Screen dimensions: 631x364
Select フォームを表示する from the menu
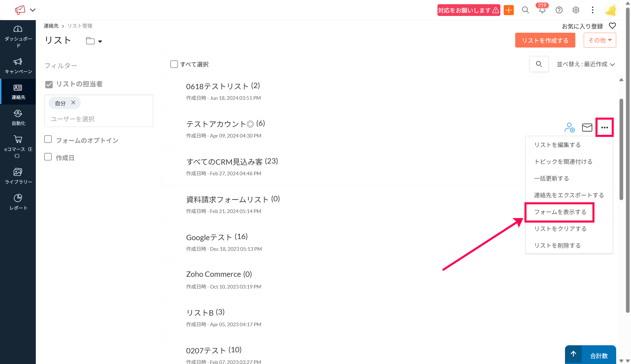pyautogui.click(x=560, y=212)
